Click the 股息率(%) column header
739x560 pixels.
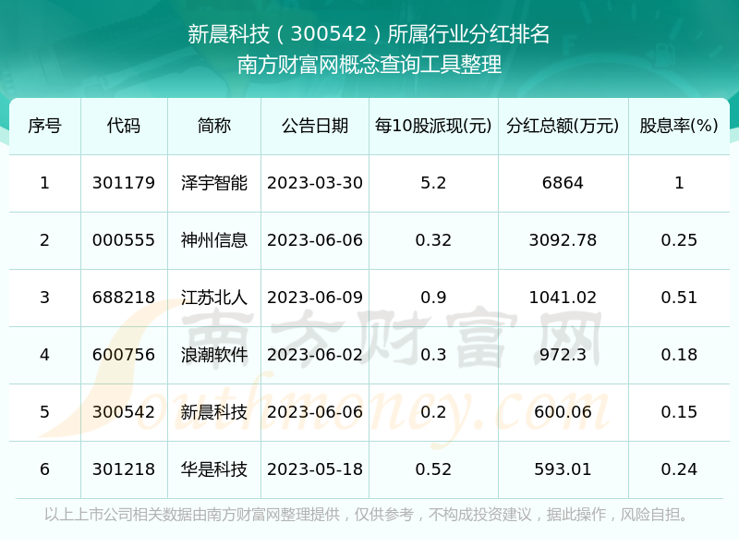click(679, 126)
